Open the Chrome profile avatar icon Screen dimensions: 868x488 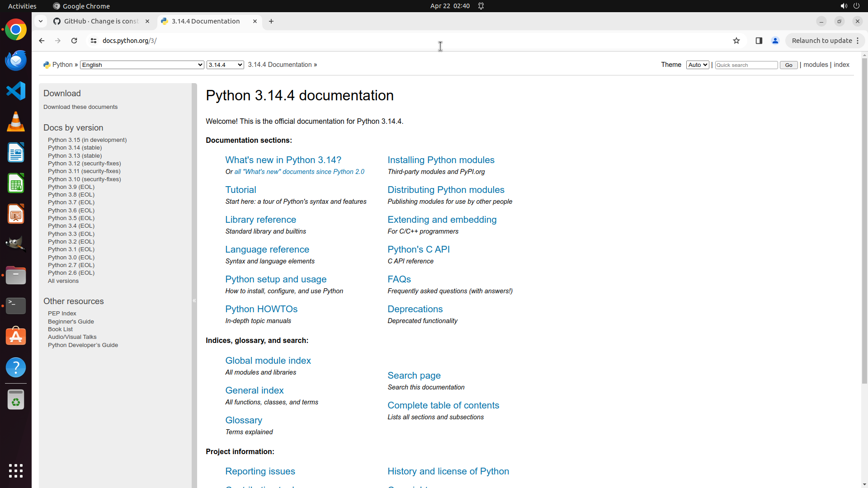coord(775,41)
